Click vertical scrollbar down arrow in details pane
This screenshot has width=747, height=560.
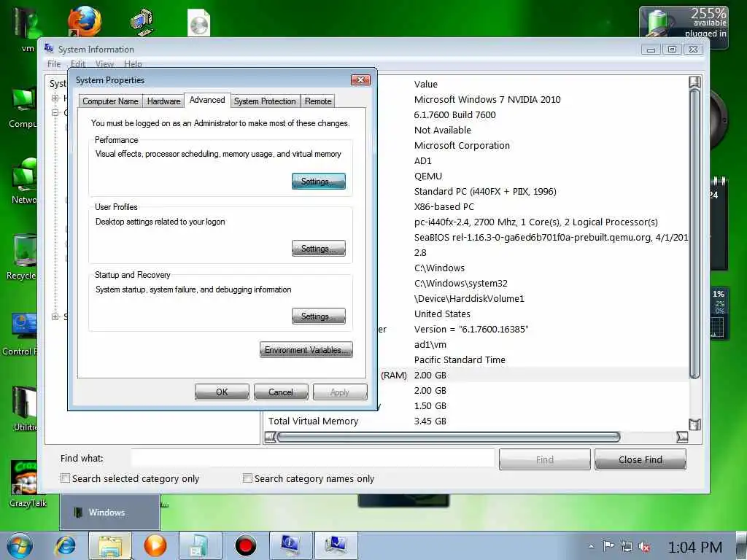694,424
